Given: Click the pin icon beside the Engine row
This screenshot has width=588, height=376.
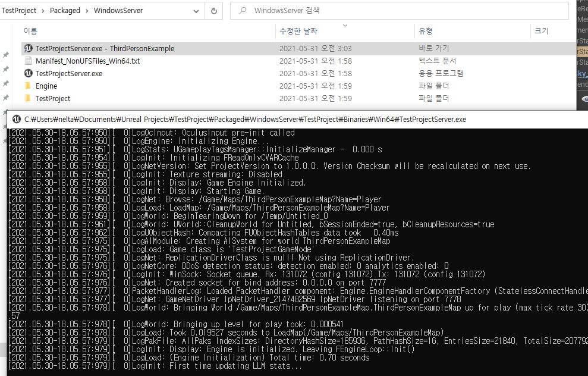Looking at the screenshot, I should tap(5, 98).
